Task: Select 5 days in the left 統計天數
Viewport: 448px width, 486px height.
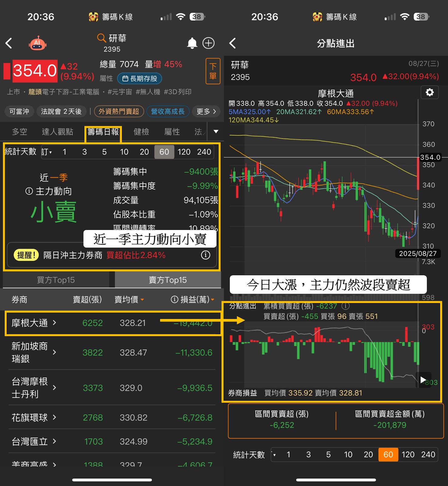Action: click(x=104, y=152)
